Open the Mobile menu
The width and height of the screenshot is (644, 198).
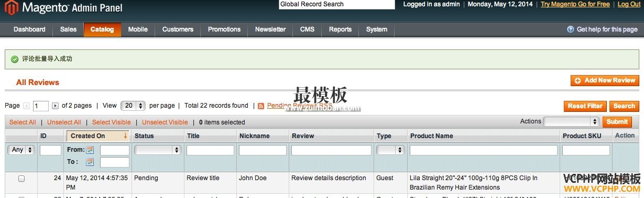point(138,29)
